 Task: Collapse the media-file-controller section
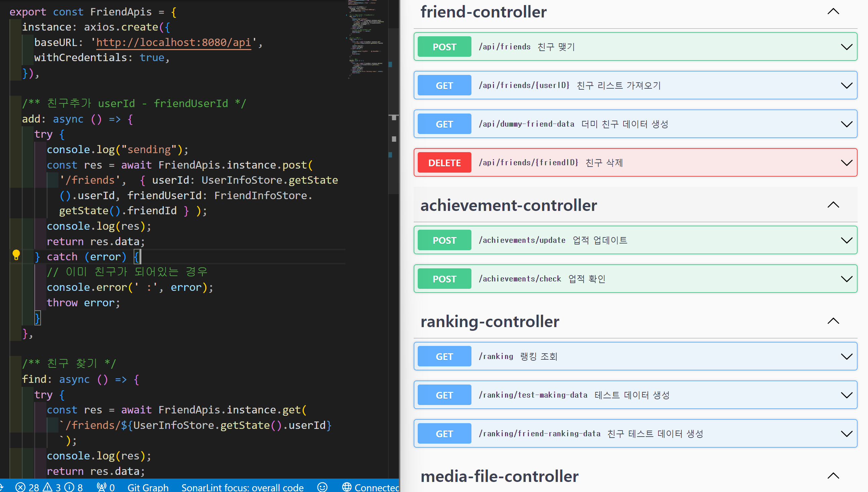pyautogui.click(x=833, y=476)
